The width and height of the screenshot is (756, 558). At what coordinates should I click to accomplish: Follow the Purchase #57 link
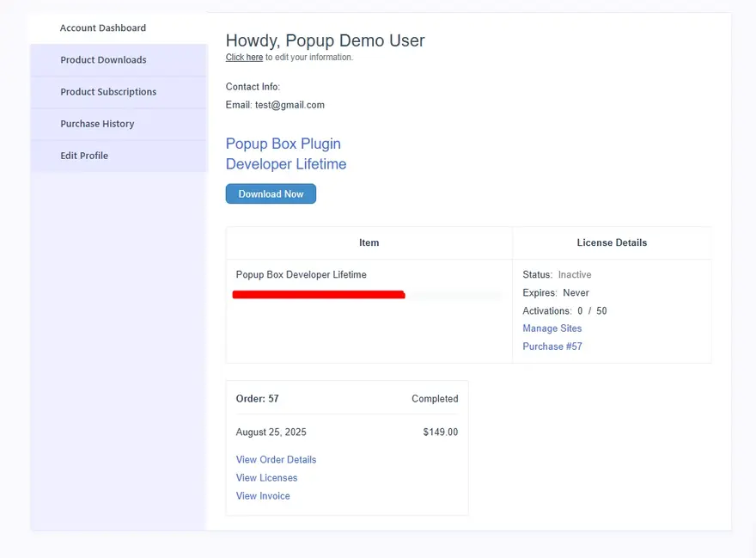click(x=552, y=346)
